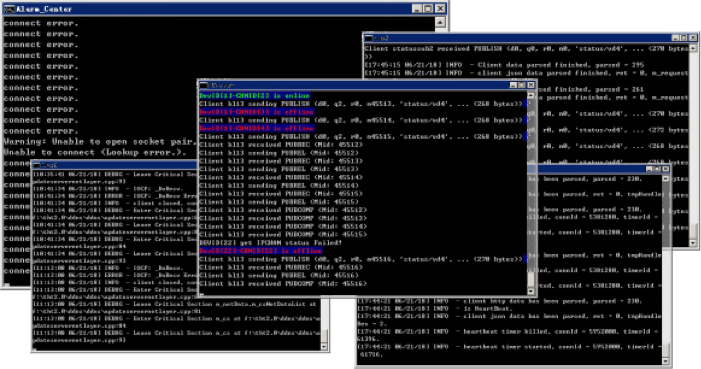Click the scroll-down arrow of the top-right console

pyautogui.click(x=693, y=243)
